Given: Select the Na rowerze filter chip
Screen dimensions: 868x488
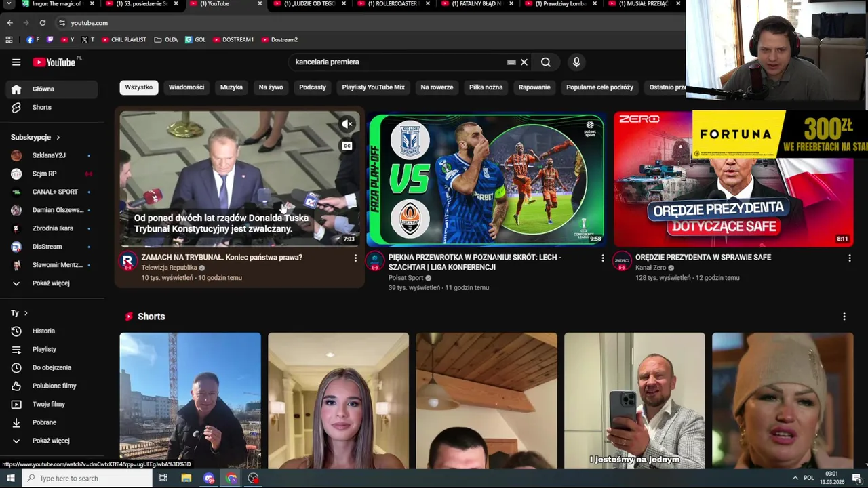Looking at the screenshot, I should (x=437, y=87).
